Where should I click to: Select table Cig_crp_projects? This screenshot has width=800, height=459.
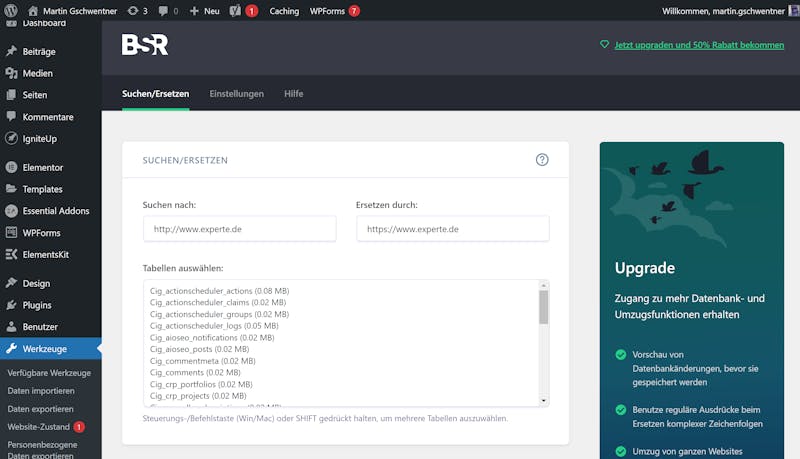pyautogui.click(x=198, y=396)
